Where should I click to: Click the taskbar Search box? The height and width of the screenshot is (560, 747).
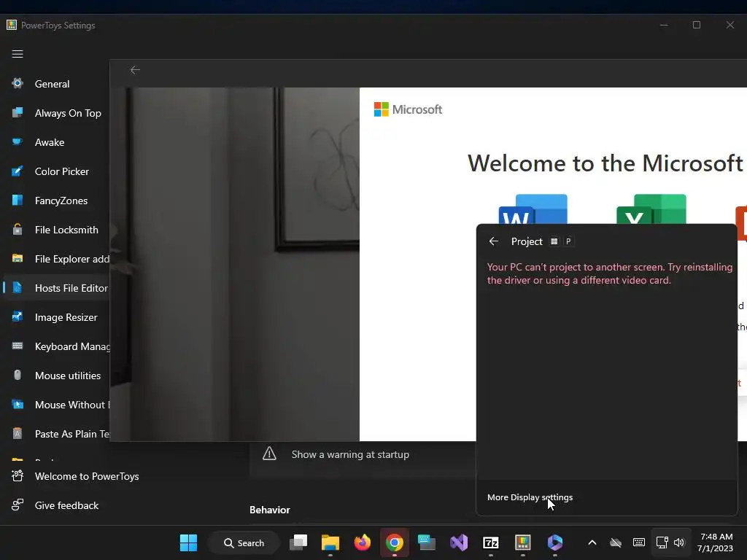coord(244,542)
